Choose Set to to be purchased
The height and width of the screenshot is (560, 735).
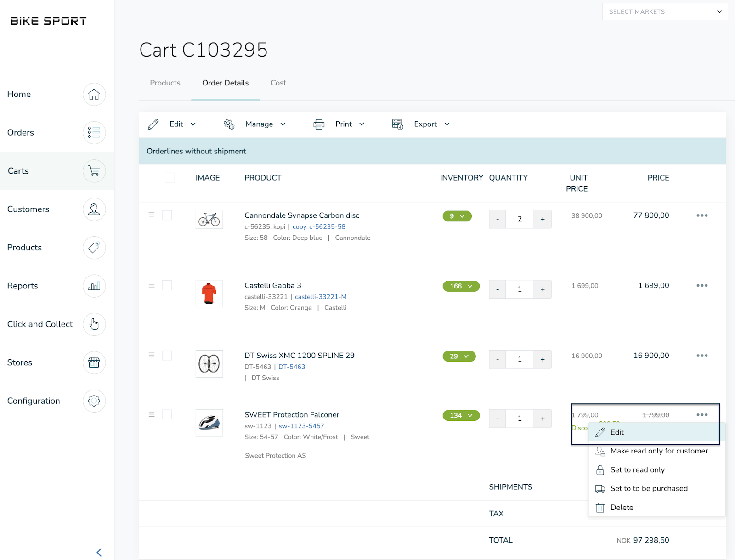(657, 489)
